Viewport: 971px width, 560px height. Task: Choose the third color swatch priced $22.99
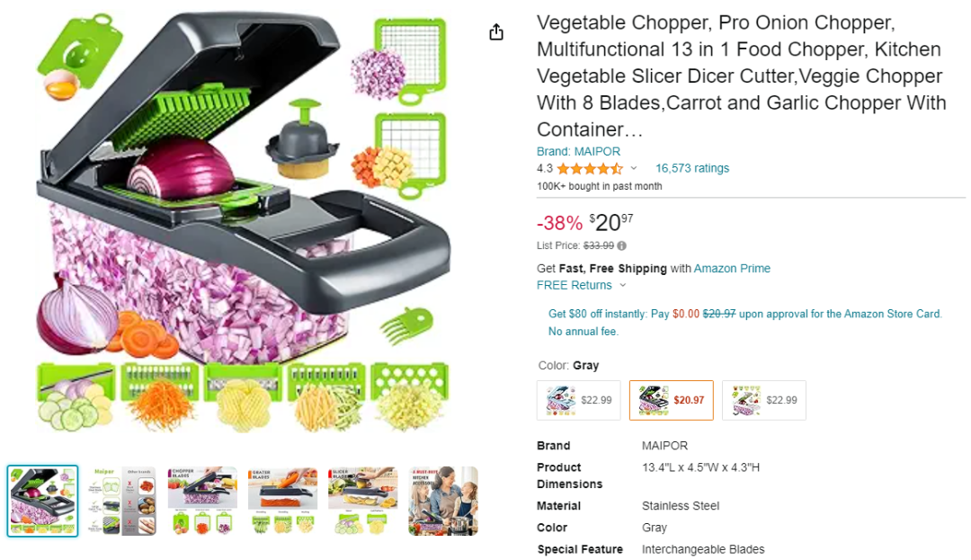click(763, 400)
